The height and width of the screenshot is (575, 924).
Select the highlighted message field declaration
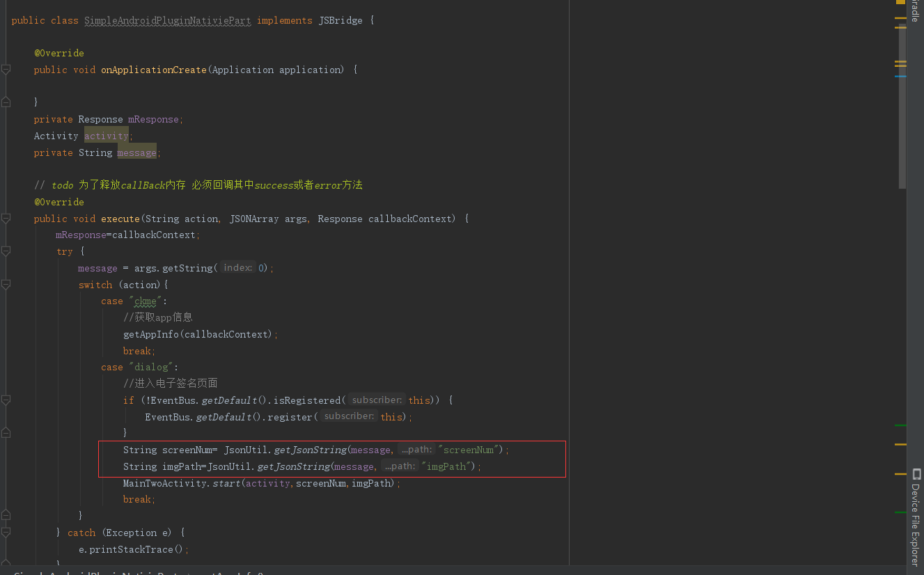point(137,152)
